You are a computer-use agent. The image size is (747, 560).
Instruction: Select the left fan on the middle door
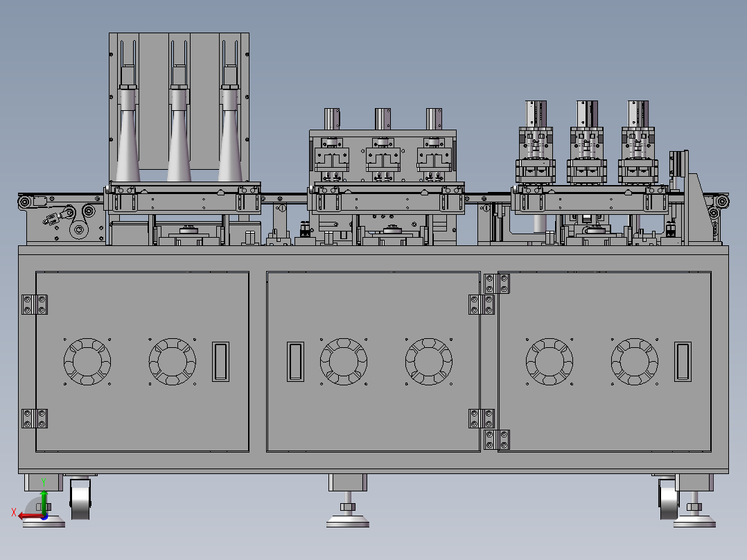(x=344, y=362)
